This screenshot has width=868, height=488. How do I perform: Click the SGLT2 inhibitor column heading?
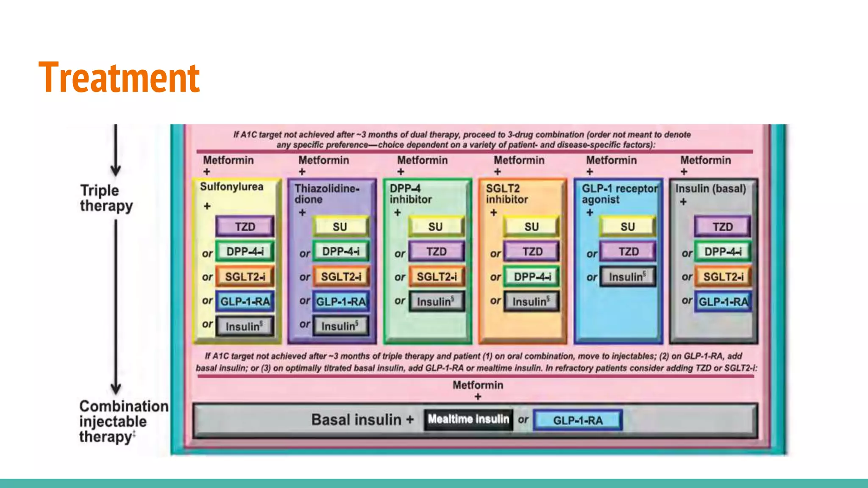click(x=507, y=194)
